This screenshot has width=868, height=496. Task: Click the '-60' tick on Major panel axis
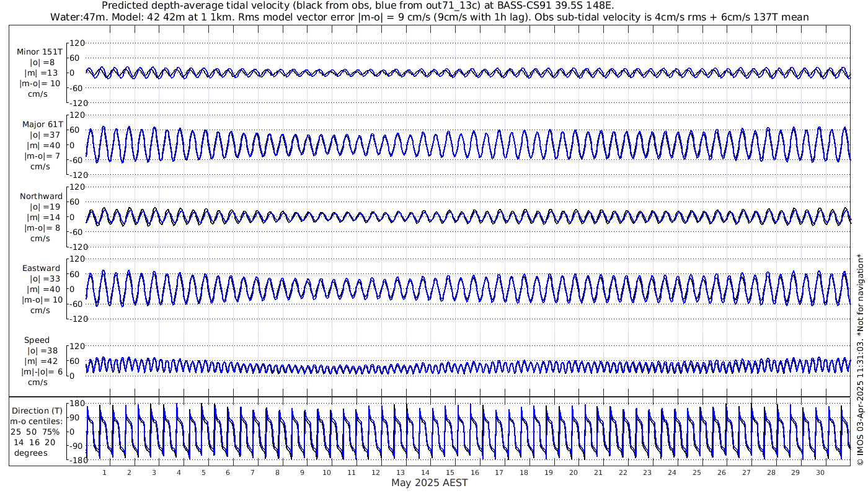[77, 160]
